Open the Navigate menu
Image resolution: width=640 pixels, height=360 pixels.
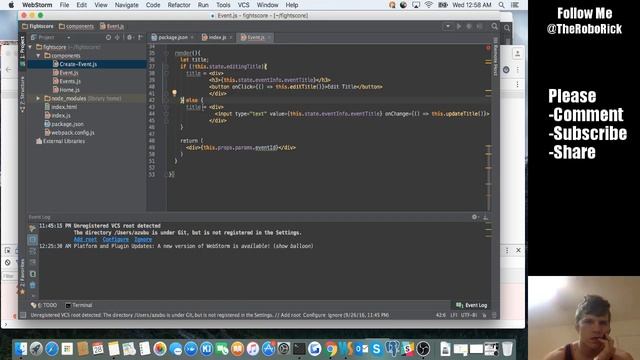(x=127, y=5)
